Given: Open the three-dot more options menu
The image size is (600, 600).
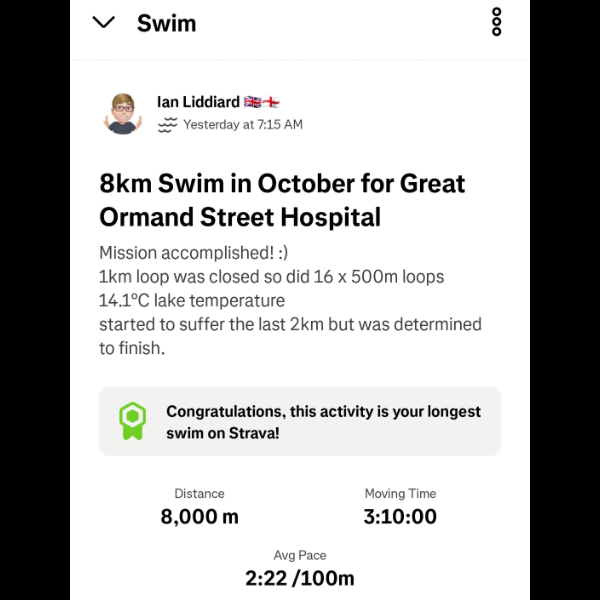Looking at the screenshot, I should (497, 22).
